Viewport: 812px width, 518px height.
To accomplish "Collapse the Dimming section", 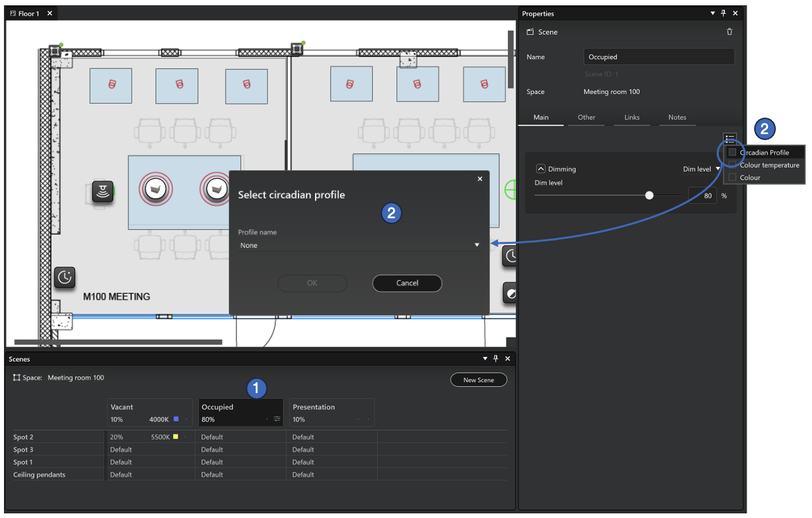I will click(541, 169).
